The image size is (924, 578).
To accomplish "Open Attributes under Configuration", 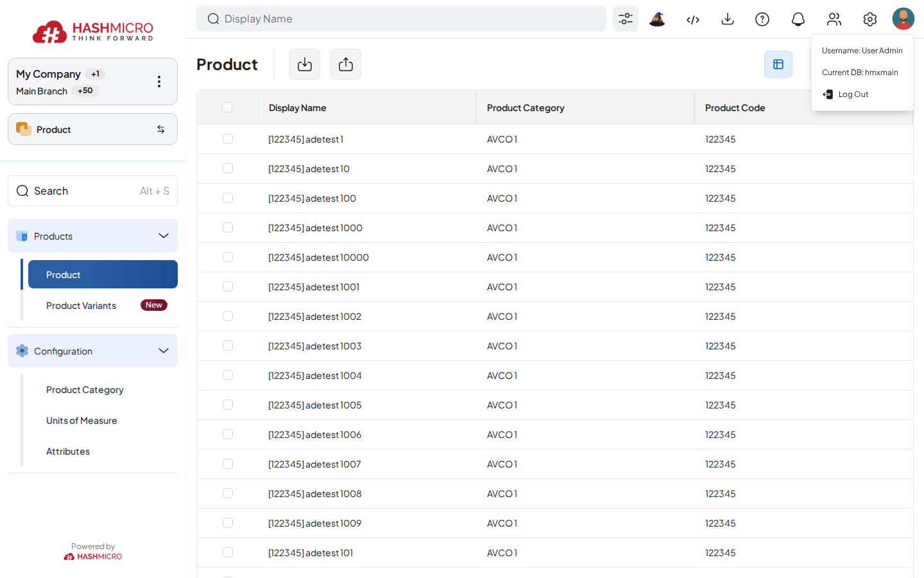I will click(68, 451).
